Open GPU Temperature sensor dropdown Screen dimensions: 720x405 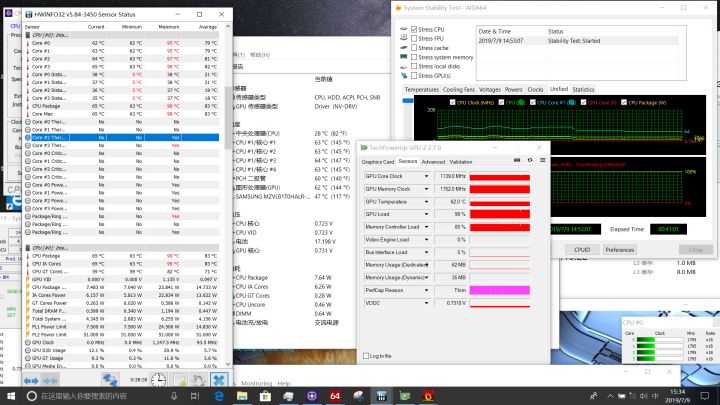pyautogui.click(x=426, y=202)
